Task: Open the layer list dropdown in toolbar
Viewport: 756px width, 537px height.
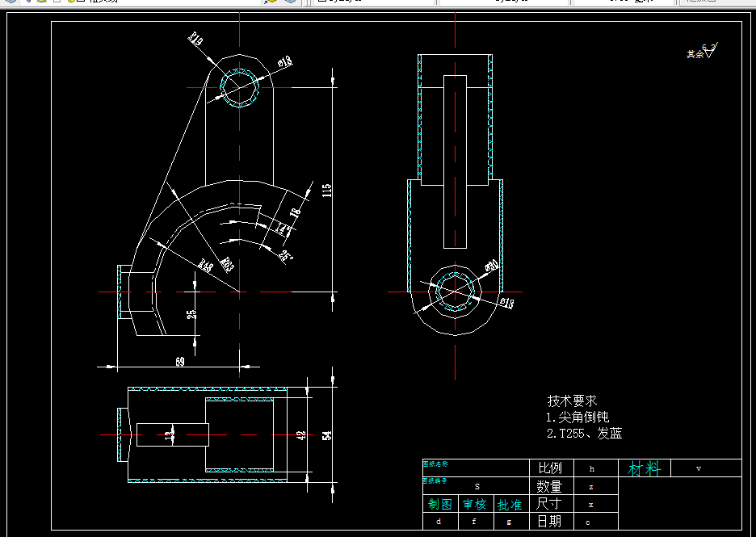Action: [x=143, y=2]
